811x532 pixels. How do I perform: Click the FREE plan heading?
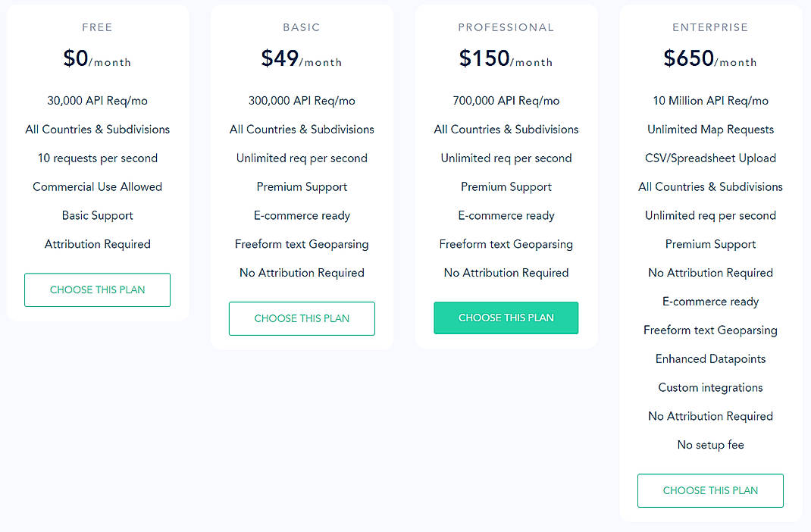[x=97, y=27]
